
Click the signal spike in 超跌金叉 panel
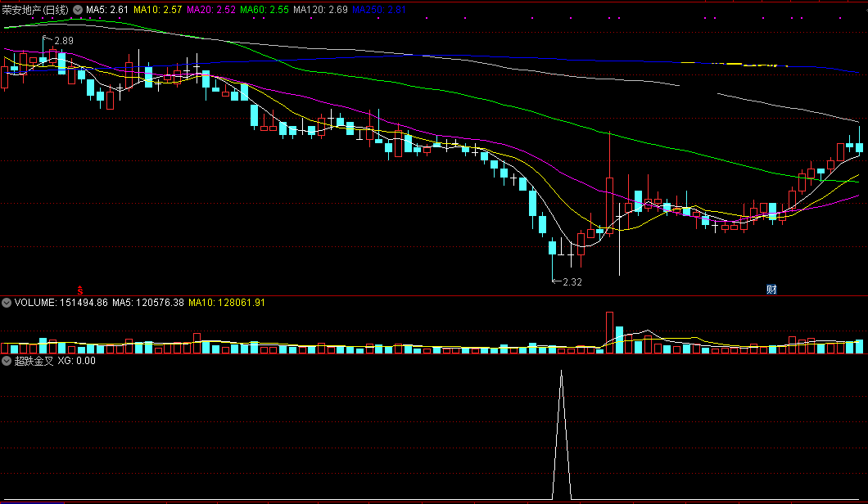[x=561, y=434]
